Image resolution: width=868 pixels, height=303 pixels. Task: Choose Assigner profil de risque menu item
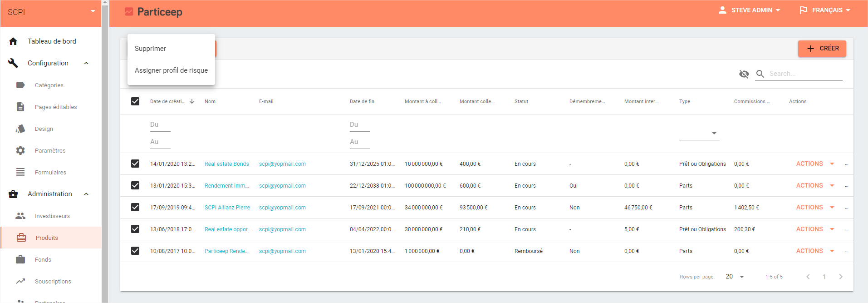[171, 70]
